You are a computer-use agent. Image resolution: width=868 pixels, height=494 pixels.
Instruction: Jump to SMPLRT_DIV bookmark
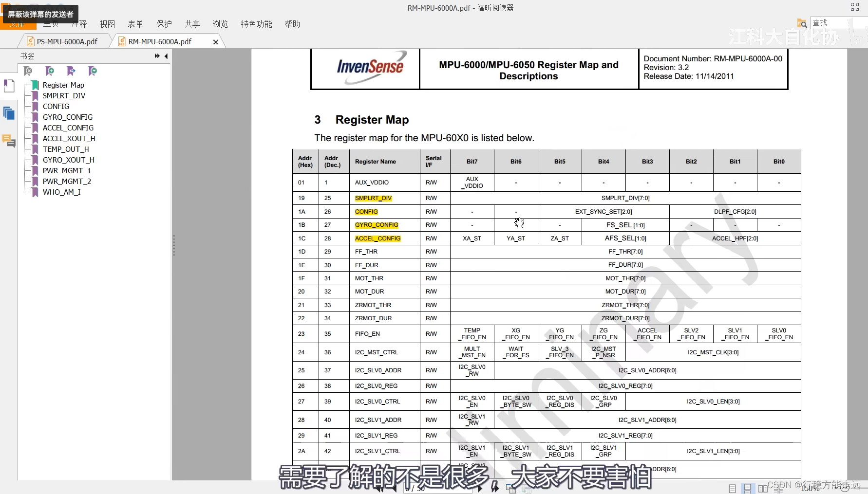(x=64, y=96)
